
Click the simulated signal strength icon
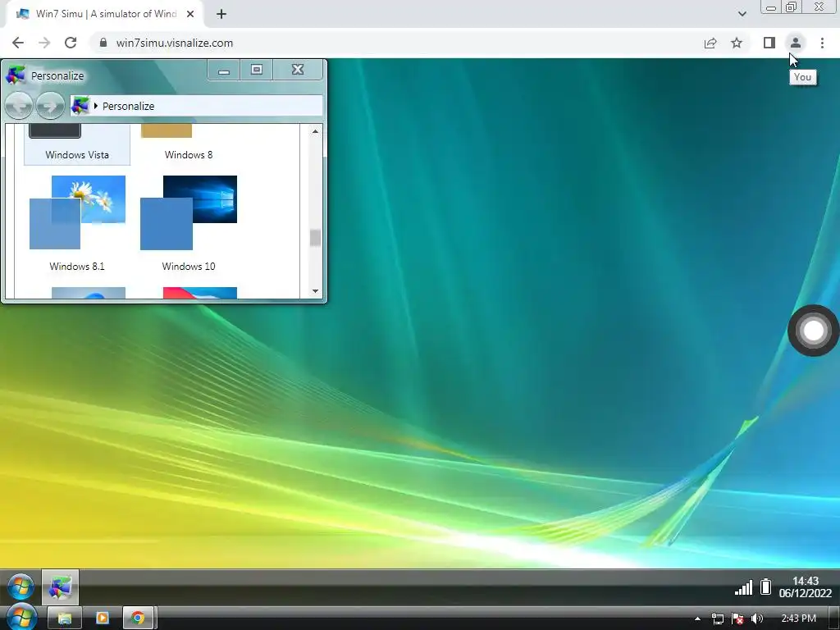[x=743, y=587]
